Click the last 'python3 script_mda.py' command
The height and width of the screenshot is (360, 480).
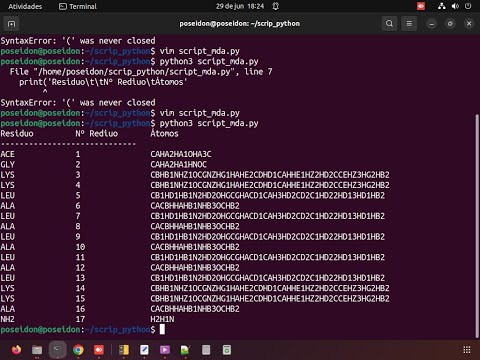[209, 123]
